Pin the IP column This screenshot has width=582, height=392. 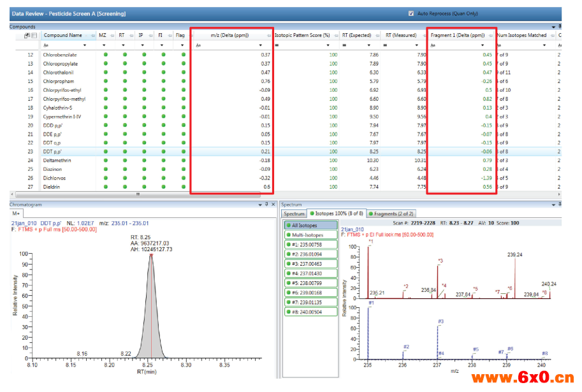[150, 36]
